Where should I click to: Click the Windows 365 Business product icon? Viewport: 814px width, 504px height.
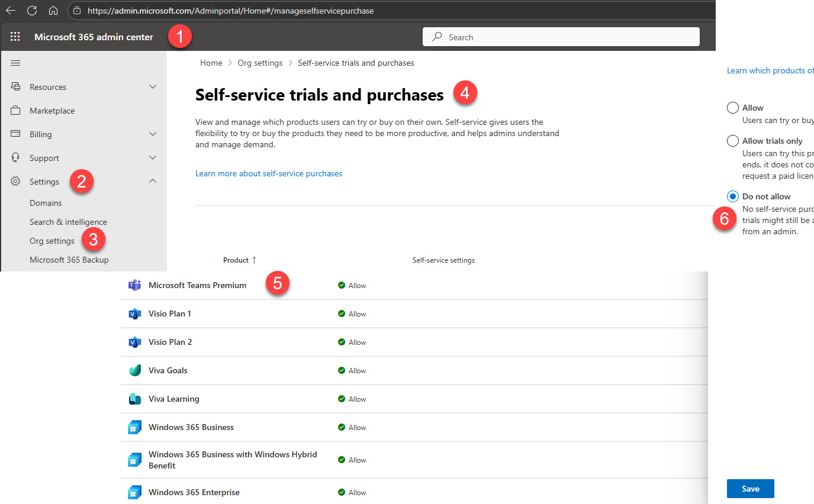[134, 427]
